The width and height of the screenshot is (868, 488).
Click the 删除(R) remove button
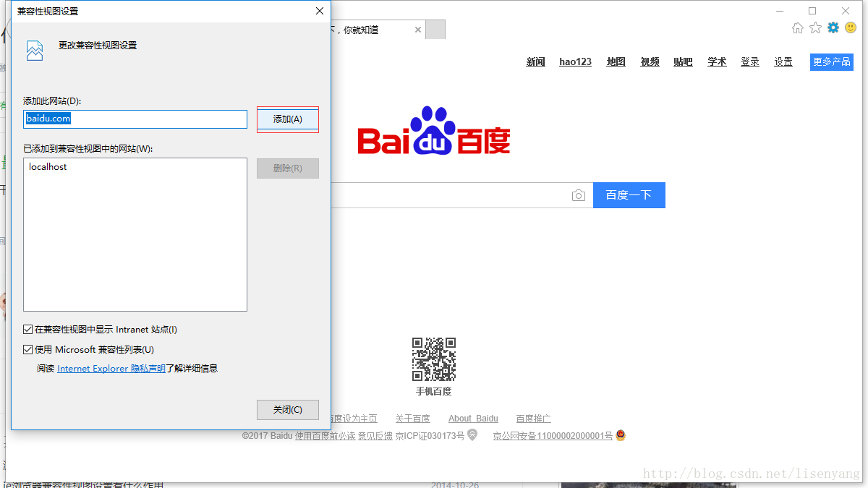[x=288, y=168]
